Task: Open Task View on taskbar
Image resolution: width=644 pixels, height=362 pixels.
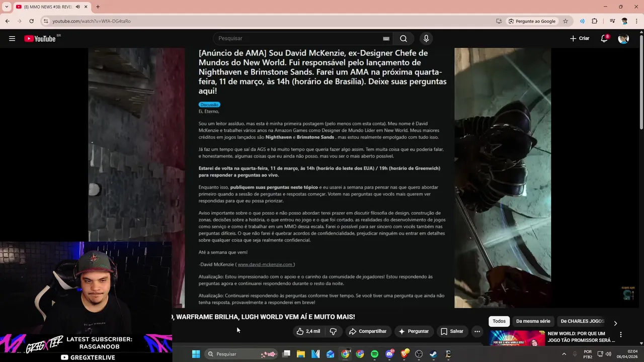Action: [286, 354]
